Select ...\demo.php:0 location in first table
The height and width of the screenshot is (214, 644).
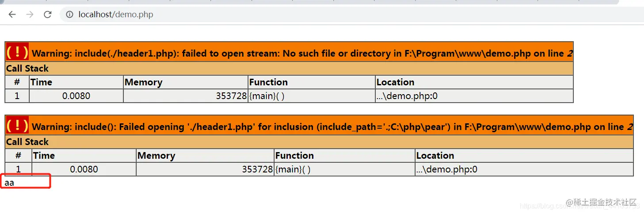[407, 96]
